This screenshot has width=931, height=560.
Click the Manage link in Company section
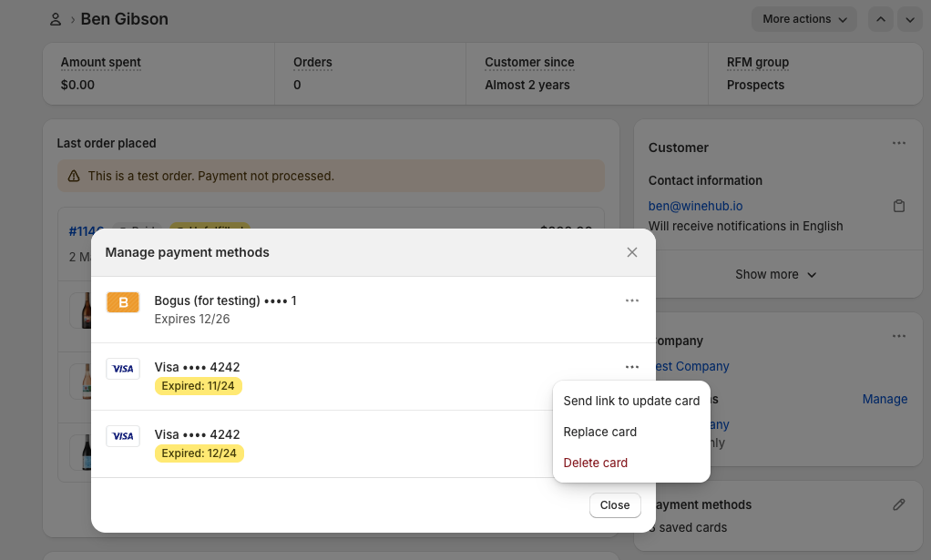pyautogui.click(x=885, y=399)
